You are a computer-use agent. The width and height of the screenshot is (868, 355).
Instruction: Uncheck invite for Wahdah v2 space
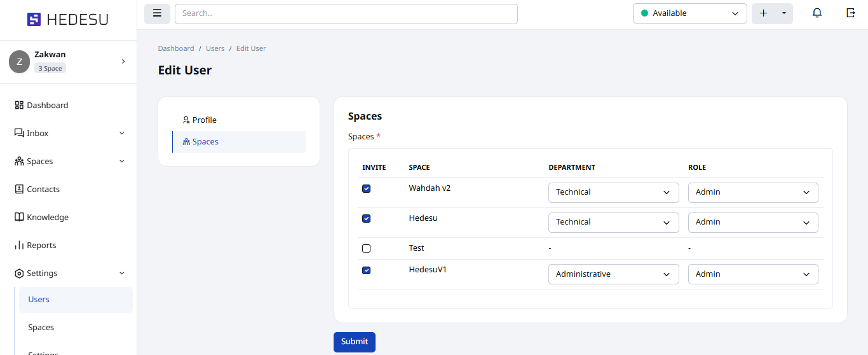click(366, 189)
